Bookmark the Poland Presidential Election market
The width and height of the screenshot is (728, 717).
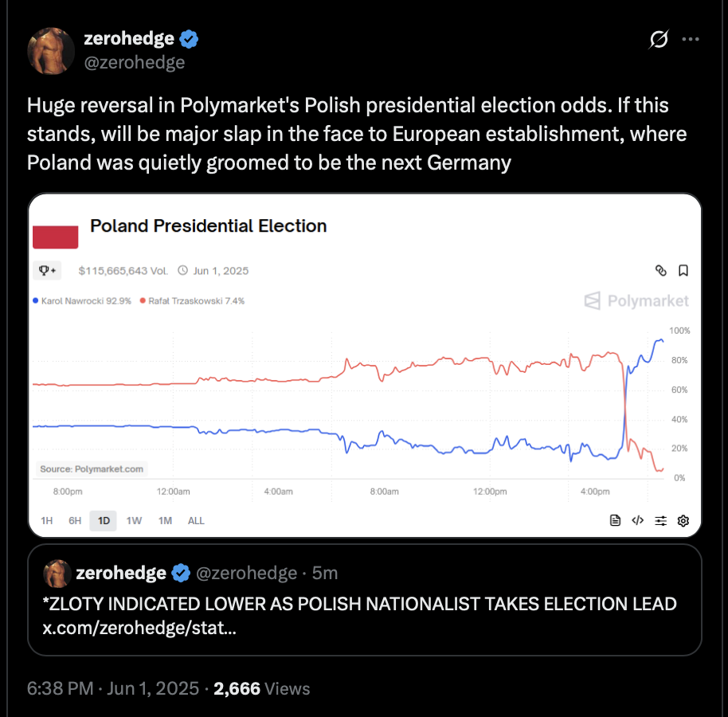coord(683,270)
